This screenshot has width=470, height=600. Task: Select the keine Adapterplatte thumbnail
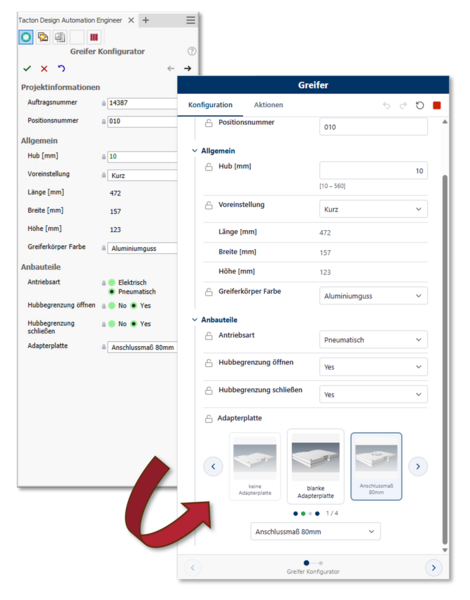click(x=255, y=466)
